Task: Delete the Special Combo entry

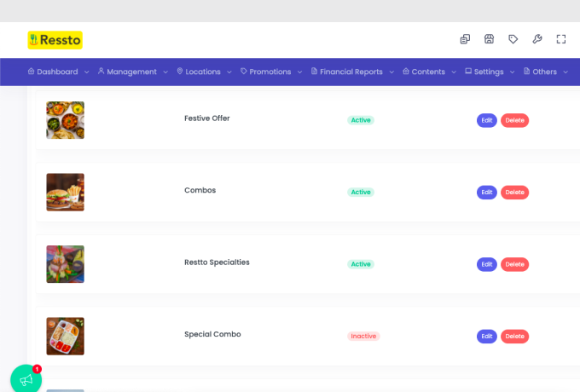Action: (x=514, y=337)
